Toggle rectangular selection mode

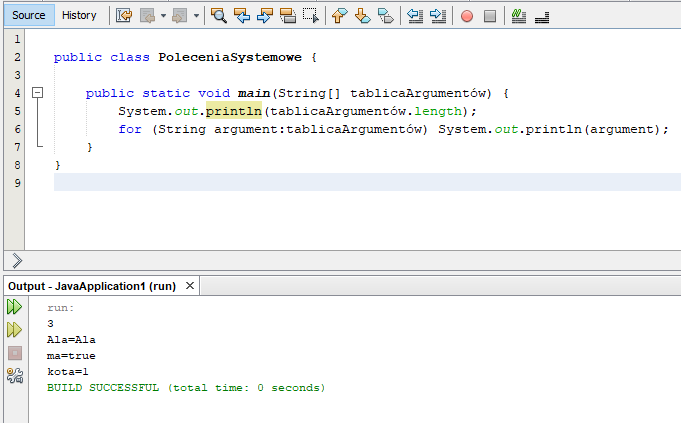pyautogui.click(x=311, y=15)
